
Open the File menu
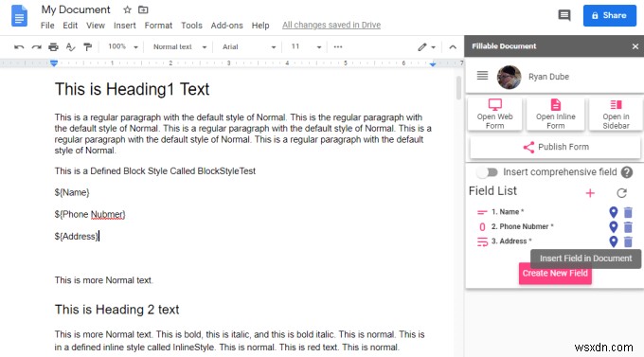pyautogui.click(x=47, y=26)
